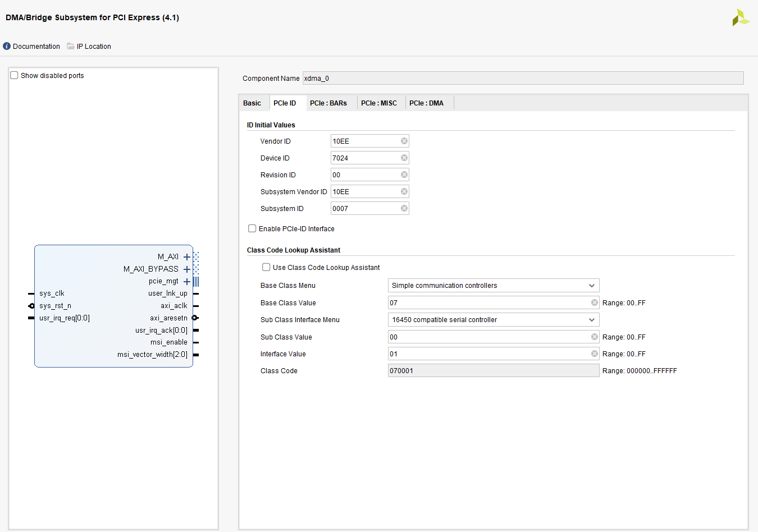Image resolution: width=758 pixels, height=532 pixels.
Task: Clear the Subsystem ID field value
Action: pyautogui.click(x=404, y=208)
